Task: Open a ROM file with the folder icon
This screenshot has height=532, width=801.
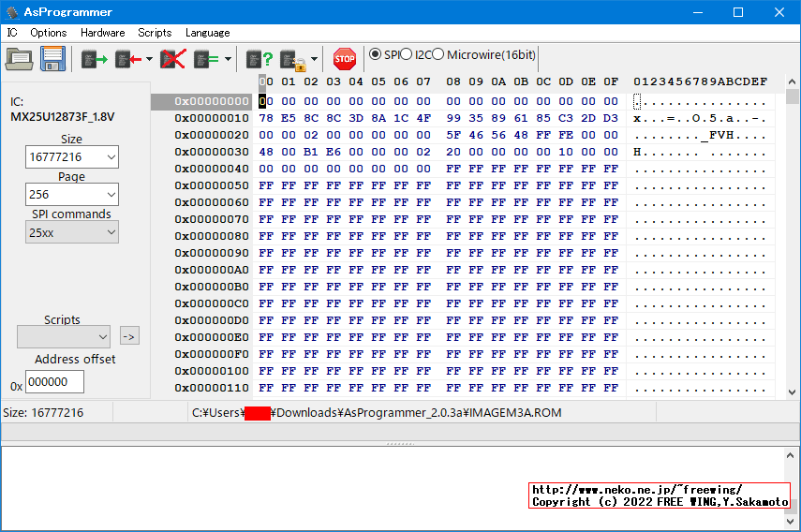Action: (x=20, y=59)
